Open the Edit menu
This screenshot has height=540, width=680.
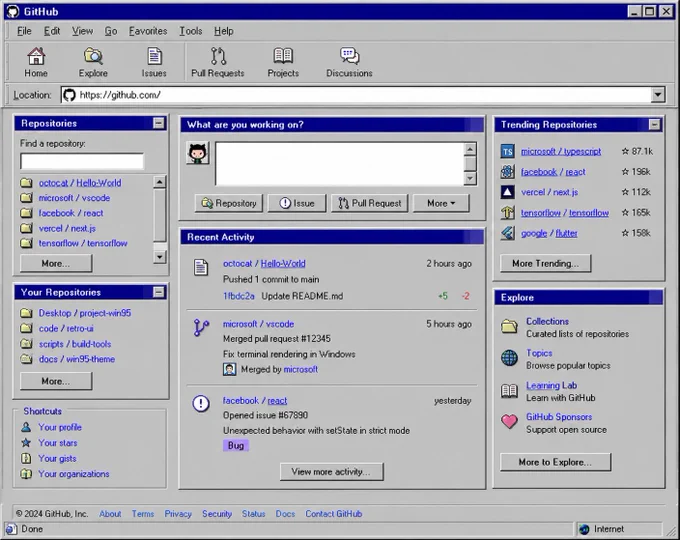point(52,31)
